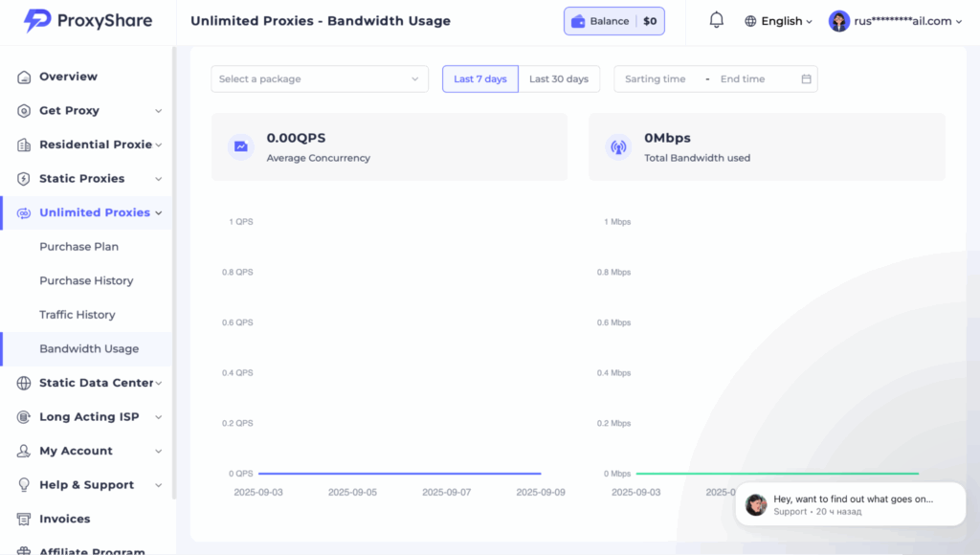This screenshot has width=980, height=555.
Task: Select the Last 30 days filter
Action: [x=559, y=78]
